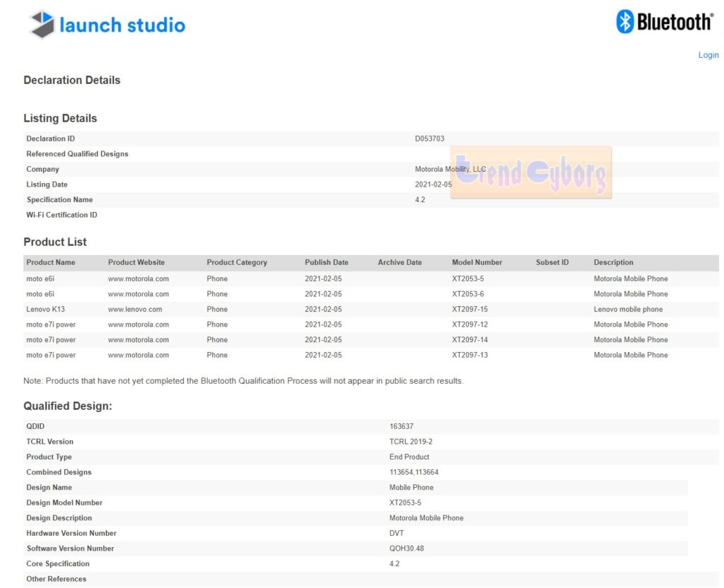The image size is (724, 588).
Task: Click the Archive Date column header
Action: tap(399, 262)
